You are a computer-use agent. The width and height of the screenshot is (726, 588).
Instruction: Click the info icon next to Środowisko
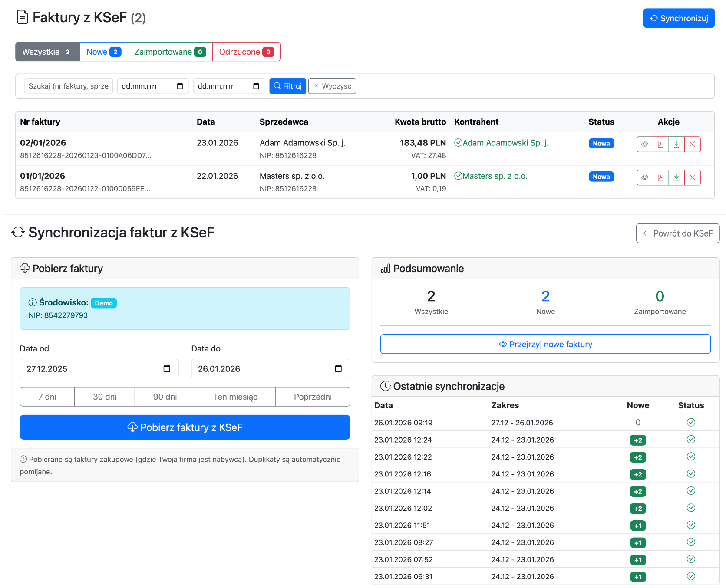[x=33, y=302]
